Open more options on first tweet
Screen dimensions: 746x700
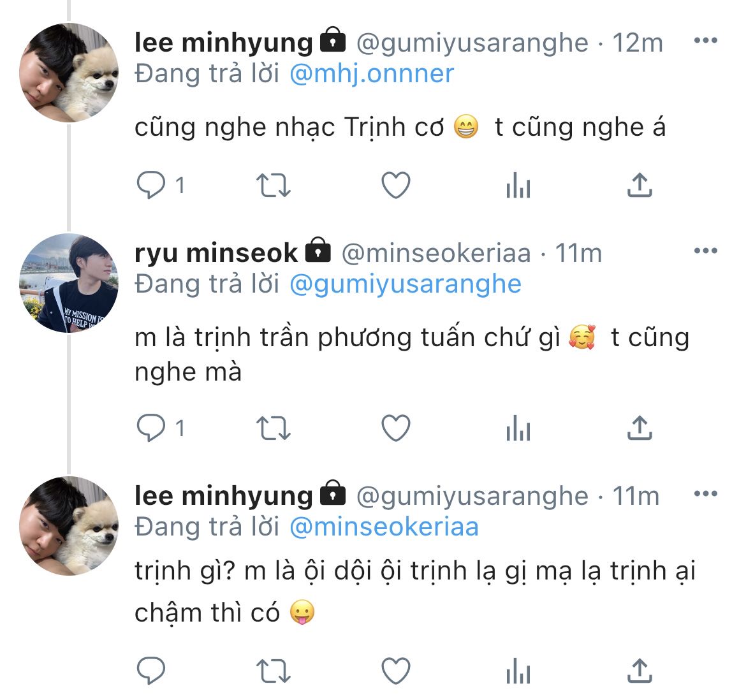[x=705, y=41]
